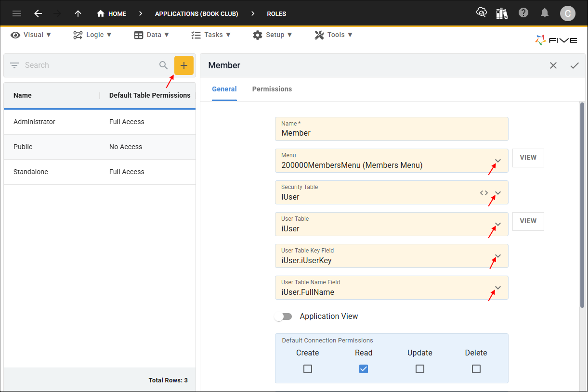Click the Total Rows: 3 footer text
The width and height of the screenshot is (588, 392).
[168, 380]
